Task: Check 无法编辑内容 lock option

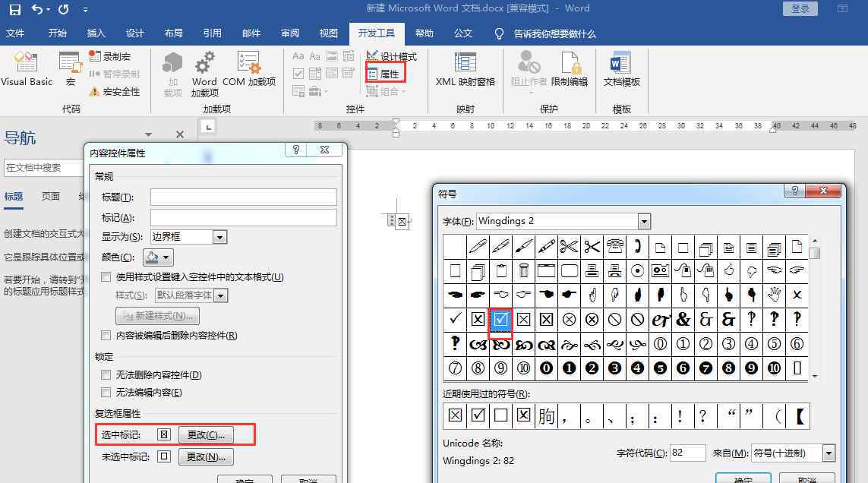Action: pyautogui.click(x=106, y=392)
